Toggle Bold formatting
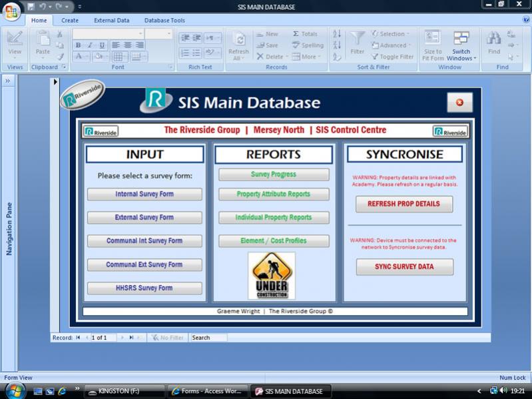The height and width of the screenshot is (399, 532). click(78, 45)
